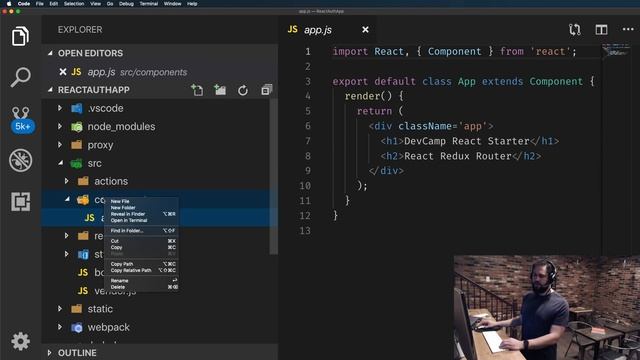
Task: Open the File menu in menu bar
Action: [x=40, y=4]
